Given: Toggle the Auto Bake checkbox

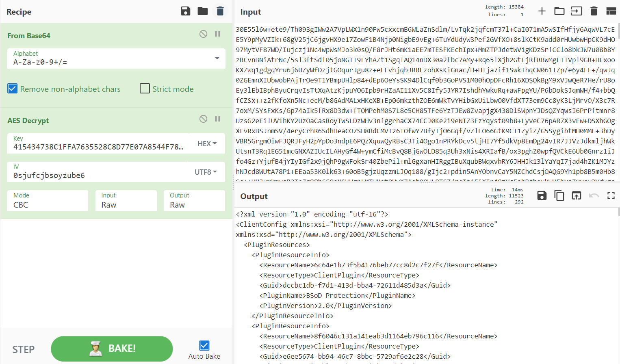Looking at the screenshot, I should pos(204,345).
